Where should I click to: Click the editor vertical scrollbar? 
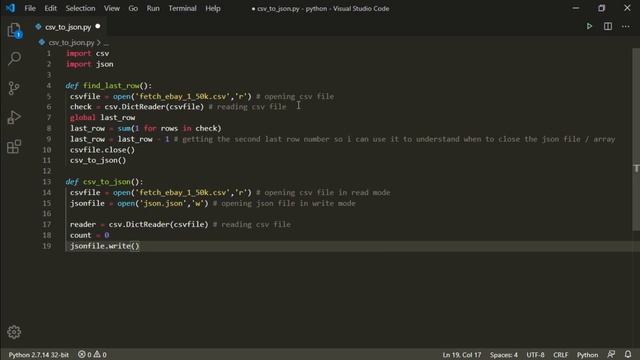pyautogui.click(x=636, y=140)
